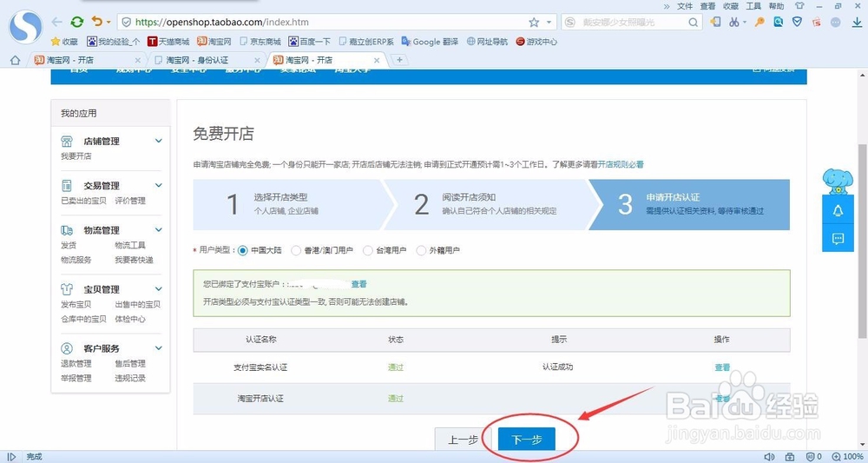
Task: Open 退款管理 in the sidebar
Action: pos(76,363)
